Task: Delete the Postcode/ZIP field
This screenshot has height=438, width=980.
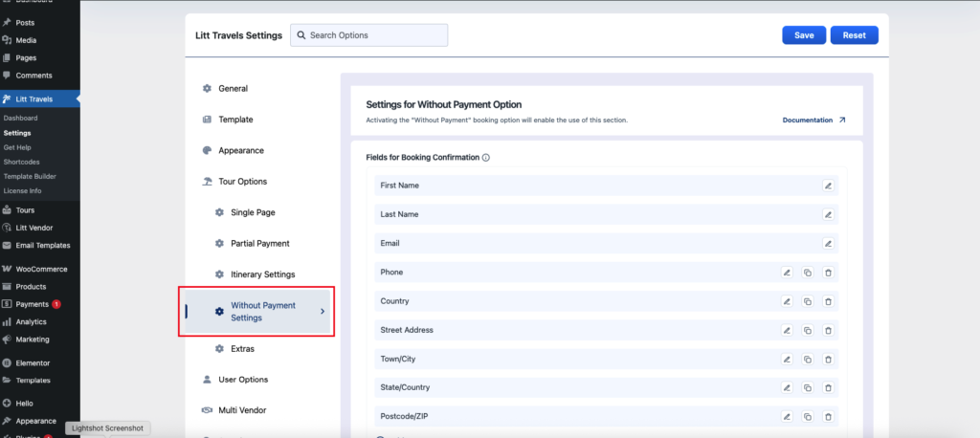Action: [x=828, y=417]
